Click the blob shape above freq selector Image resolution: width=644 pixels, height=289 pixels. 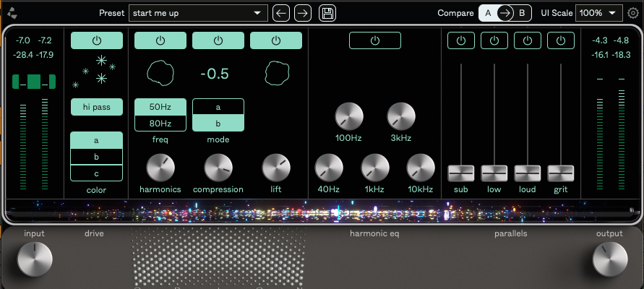pyautogui.click(x=160, y=73)
